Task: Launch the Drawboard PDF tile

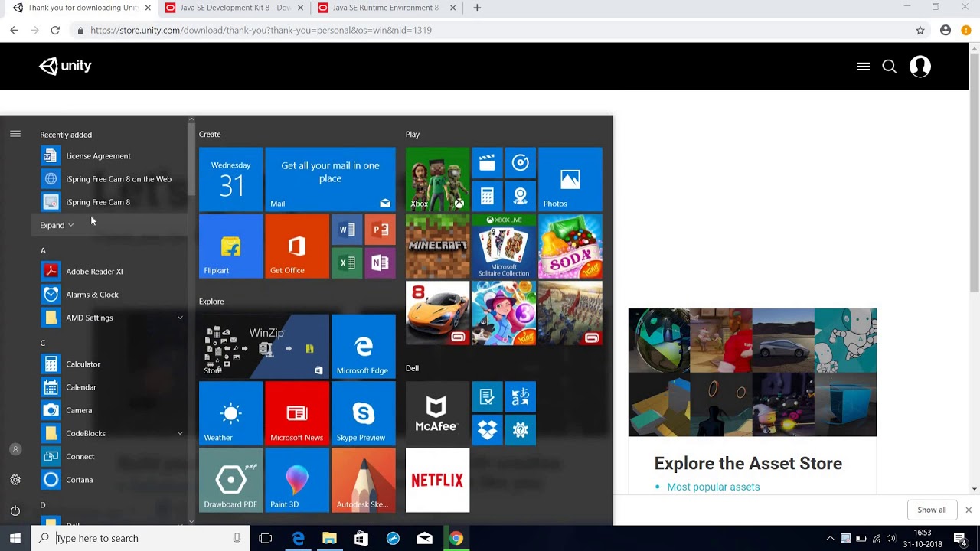Action: coord(230,480)
